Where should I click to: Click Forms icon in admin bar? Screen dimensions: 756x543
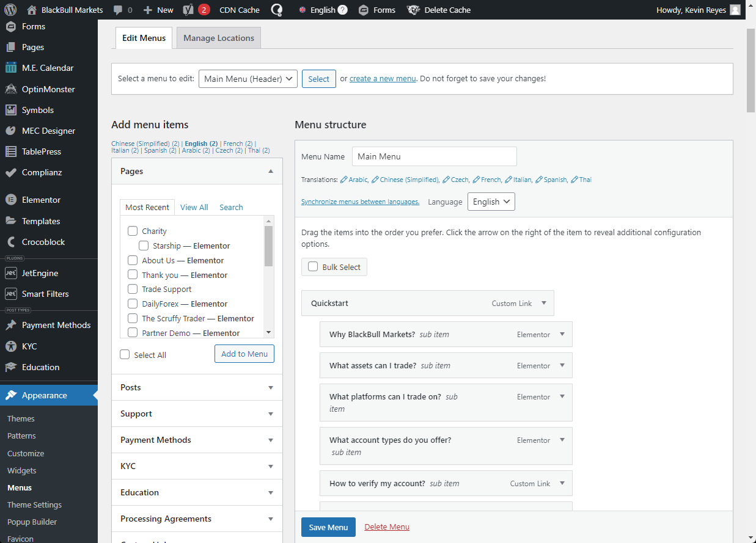coord(363,10)
